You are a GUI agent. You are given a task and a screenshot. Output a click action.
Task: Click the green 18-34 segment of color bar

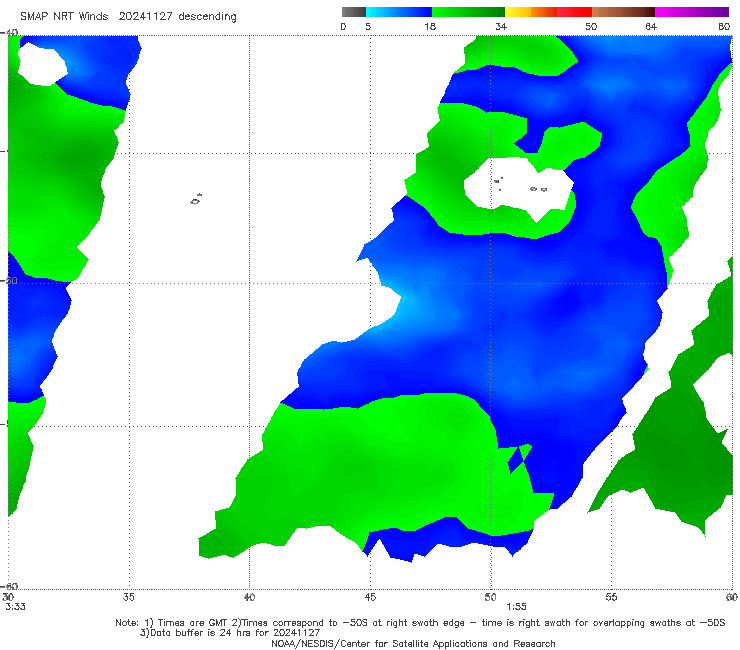[468, 12]
